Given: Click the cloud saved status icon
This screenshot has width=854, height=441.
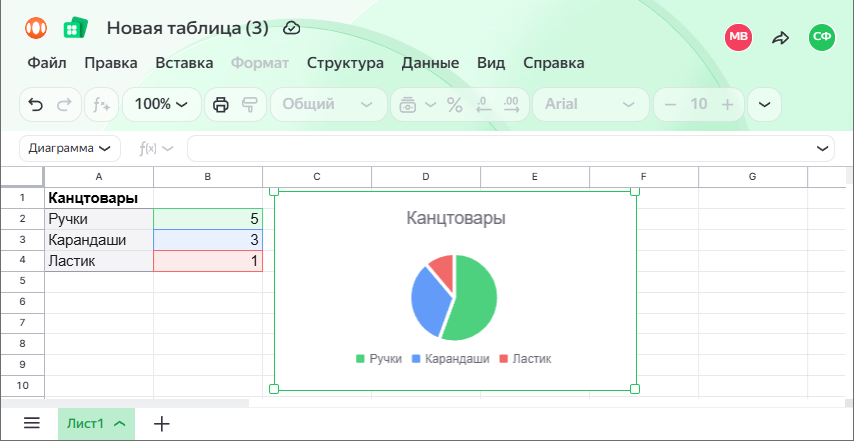Looking at the screenshot, I should click(x=292, y=28).
